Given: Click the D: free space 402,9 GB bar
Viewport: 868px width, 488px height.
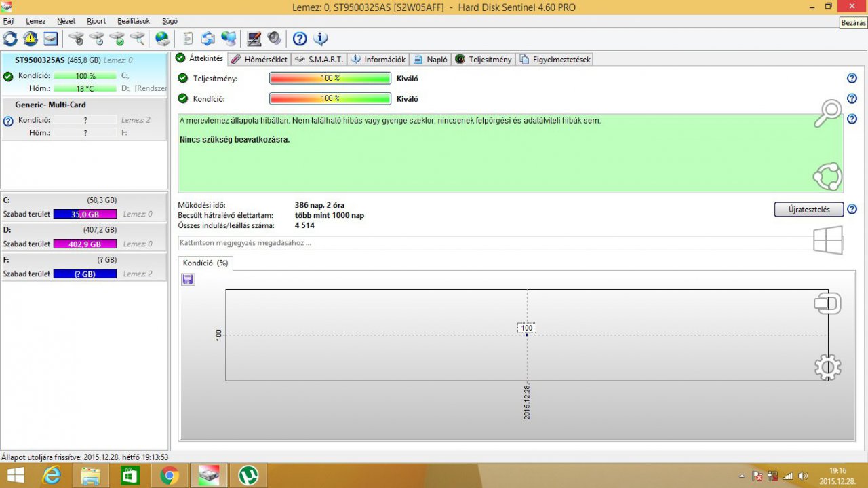Looking at the screenshot, I should [85, 244].
